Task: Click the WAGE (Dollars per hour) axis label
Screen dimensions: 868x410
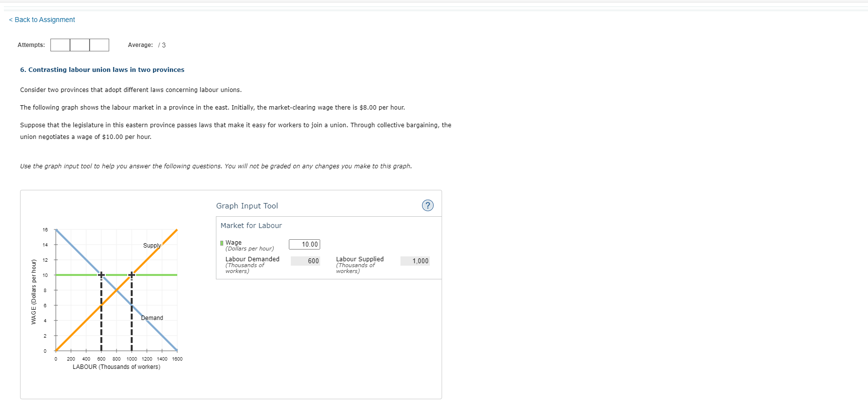Action: pyautogui.click(x=34, y=292)
